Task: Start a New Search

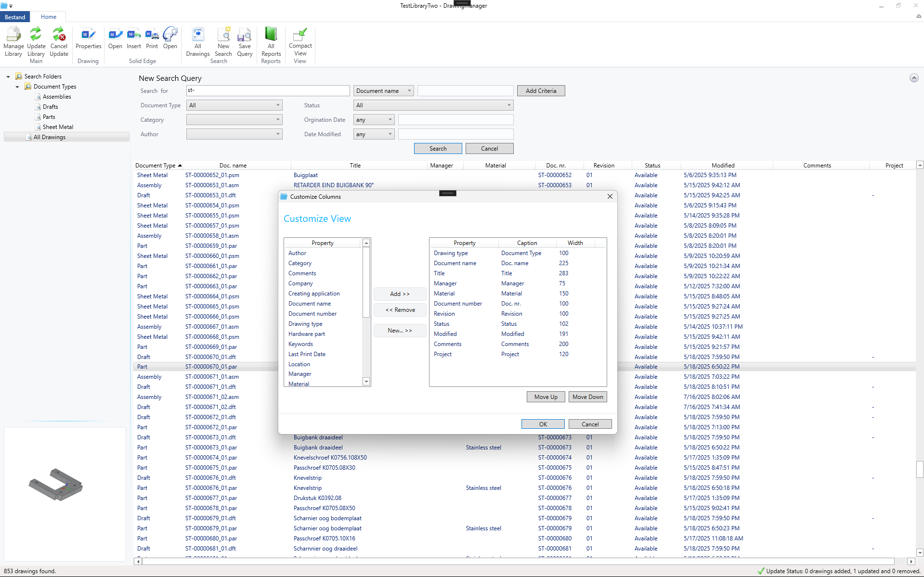Action: click(223, 41)
